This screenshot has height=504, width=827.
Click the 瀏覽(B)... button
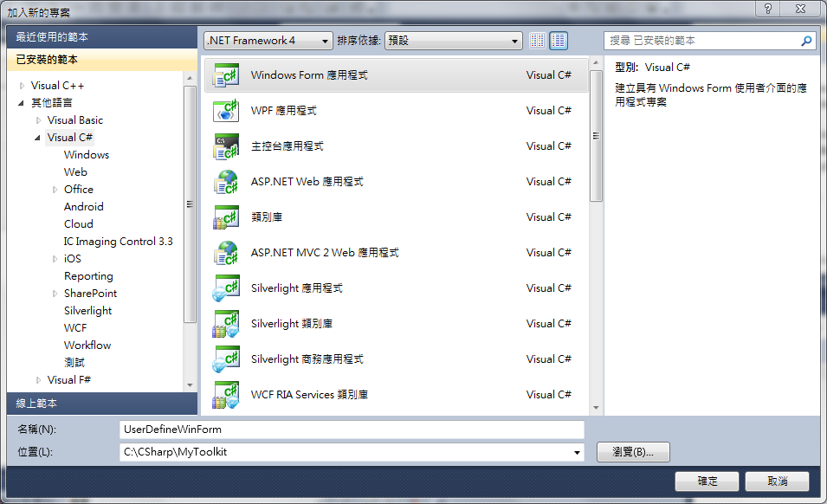pyautogui.click(x=633, y=452)
